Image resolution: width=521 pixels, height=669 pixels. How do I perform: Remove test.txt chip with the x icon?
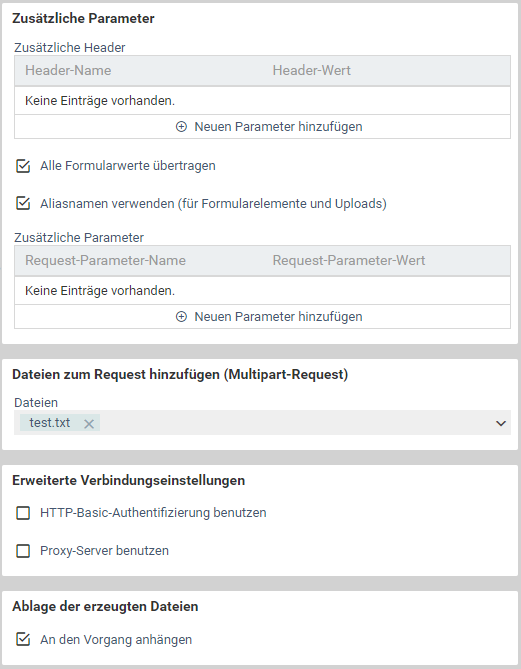[89, 424]
